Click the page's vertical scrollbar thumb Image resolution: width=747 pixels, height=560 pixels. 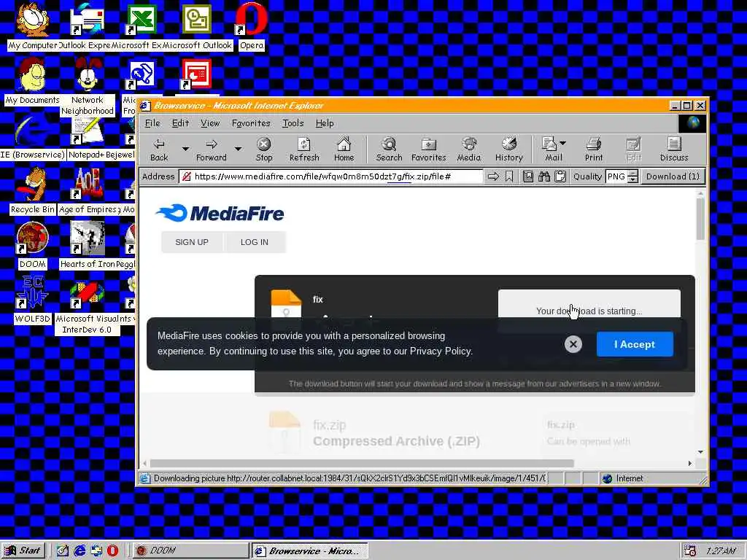click(x=700, y=219)
